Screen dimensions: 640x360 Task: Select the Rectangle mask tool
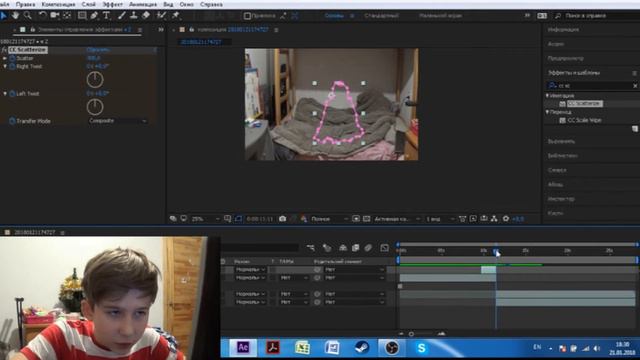click(x=82, y=16)
